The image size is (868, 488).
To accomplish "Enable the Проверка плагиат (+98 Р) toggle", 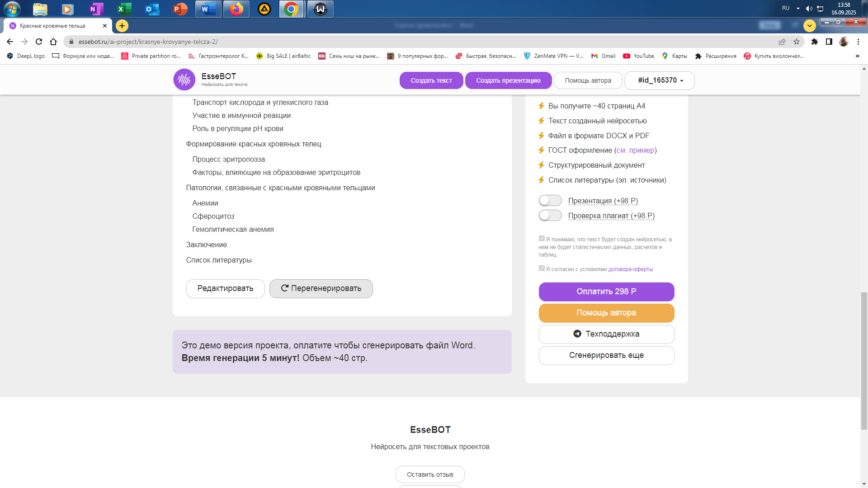I will tap(550, 216).
